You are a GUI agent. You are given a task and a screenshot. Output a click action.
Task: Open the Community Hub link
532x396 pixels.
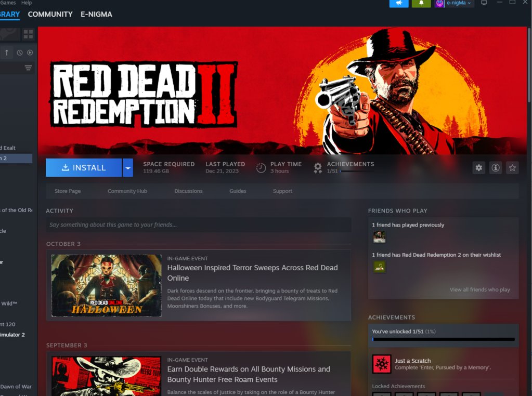pyautogui.click(x=127, y=191)
